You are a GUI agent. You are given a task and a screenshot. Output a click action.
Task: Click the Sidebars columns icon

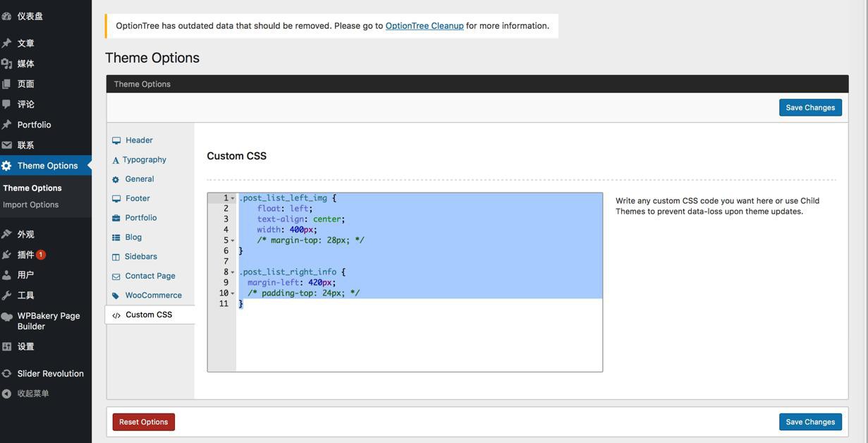click(116, 257)
